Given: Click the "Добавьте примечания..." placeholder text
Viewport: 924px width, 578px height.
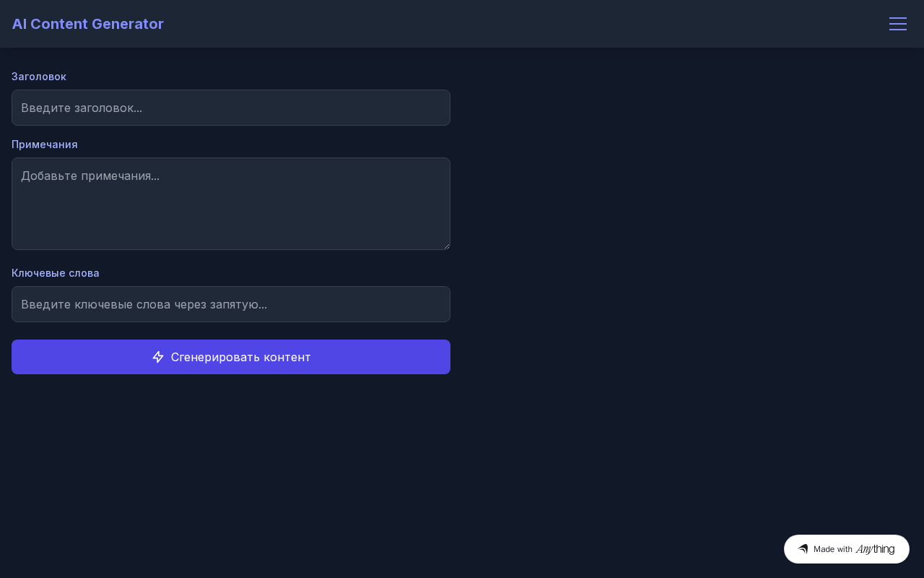Looking at the screenshot, I should point(90,176).
